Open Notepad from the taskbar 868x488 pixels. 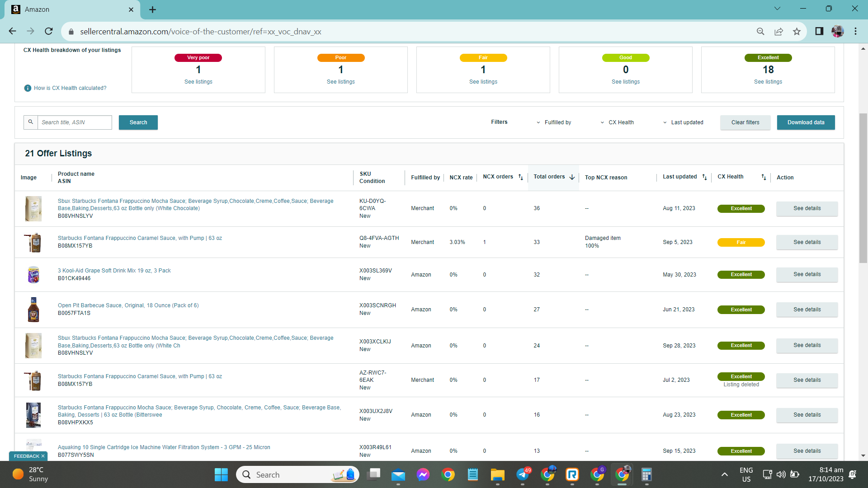tap(473, 474)
